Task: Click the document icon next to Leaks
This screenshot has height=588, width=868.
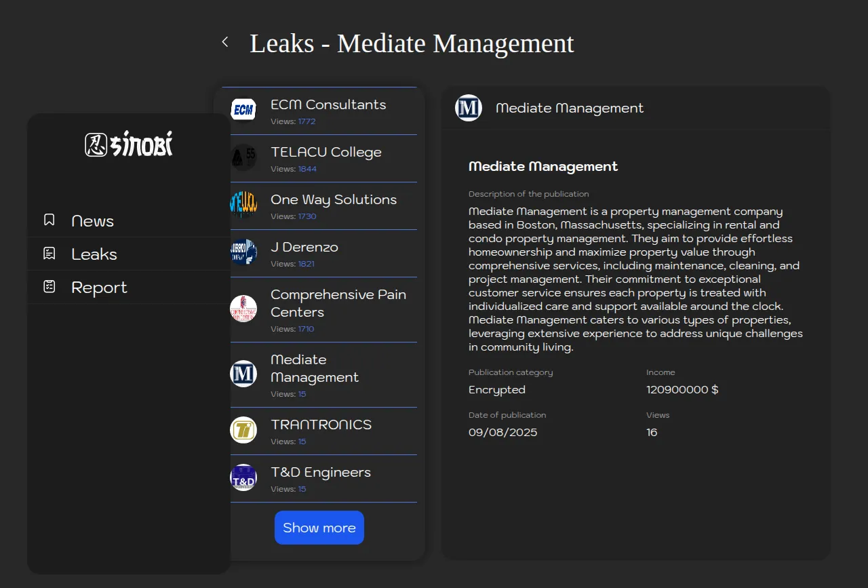Action: tap(49, 254)
